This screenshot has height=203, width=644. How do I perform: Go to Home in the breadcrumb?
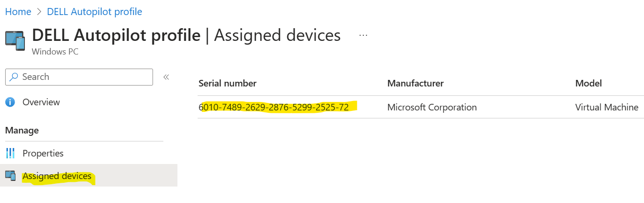click(18, 11)
